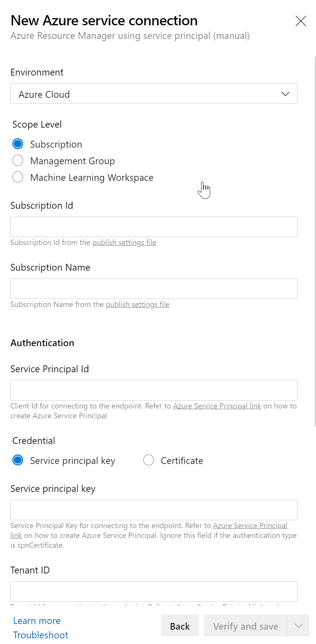Choose Certificate as the credential type
The image size is (316, 644).
(x=149, y=460)
